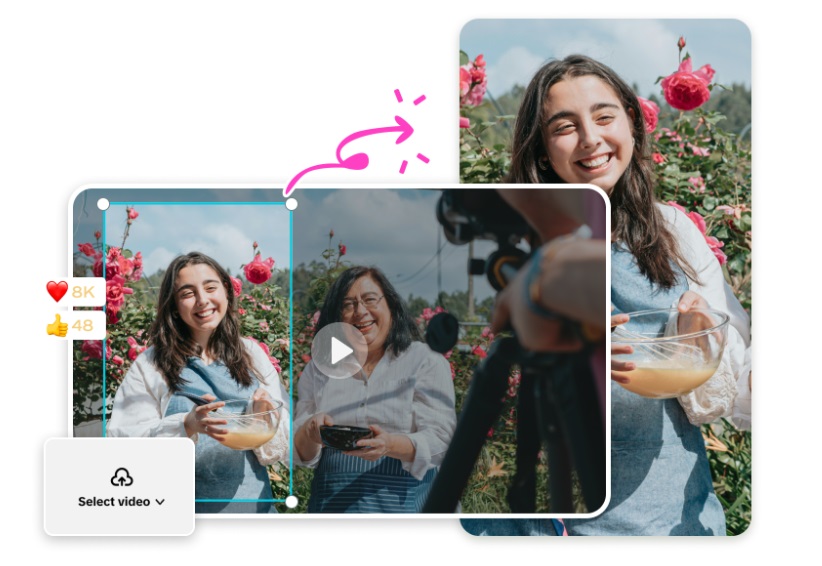This screenshot has height=566, width=822.
Task: Click the thumbs-up reaction icon
Action: click(x=57, y=325)
